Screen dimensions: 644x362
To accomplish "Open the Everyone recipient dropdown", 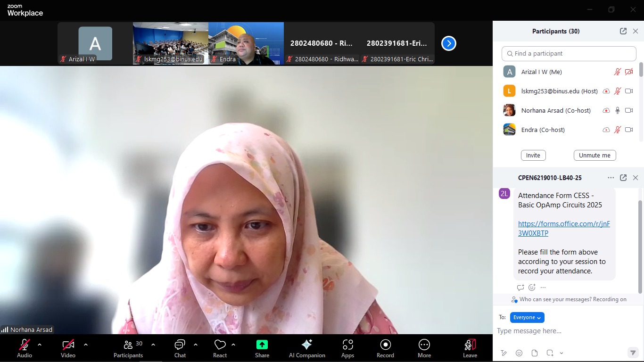I will point(527,318).
